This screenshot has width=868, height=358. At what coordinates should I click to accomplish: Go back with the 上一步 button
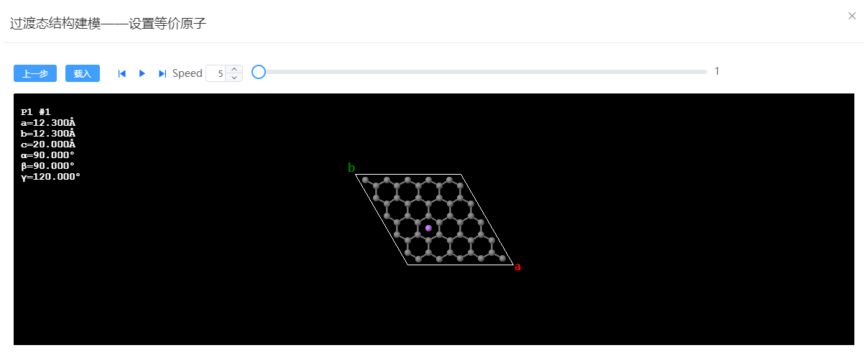point(35,73)
